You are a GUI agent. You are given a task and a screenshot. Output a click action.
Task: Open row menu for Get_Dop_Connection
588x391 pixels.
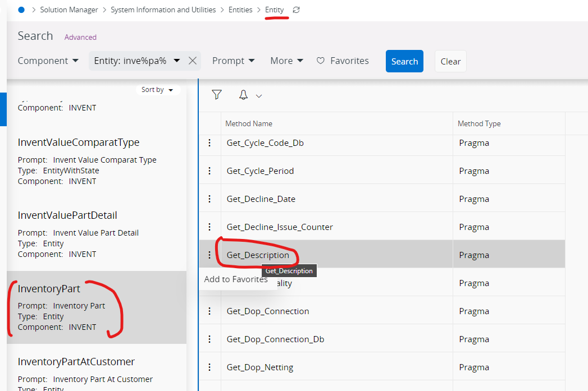coord(209,311)
